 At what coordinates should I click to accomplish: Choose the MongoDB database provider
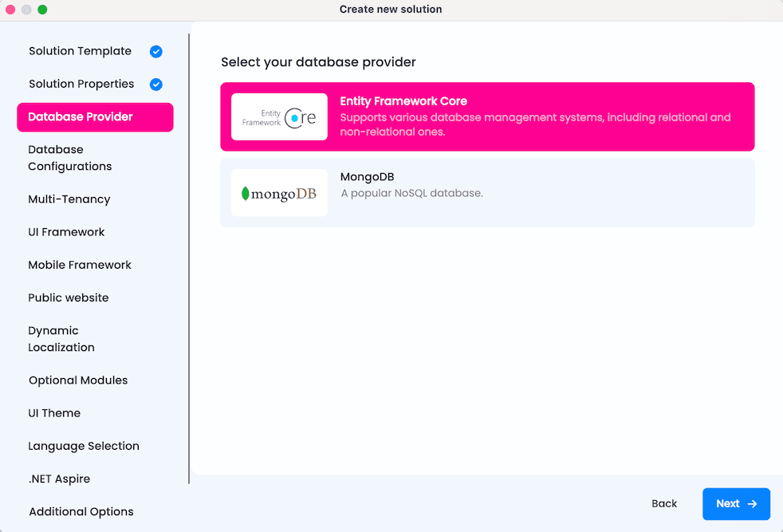(487, 192)
